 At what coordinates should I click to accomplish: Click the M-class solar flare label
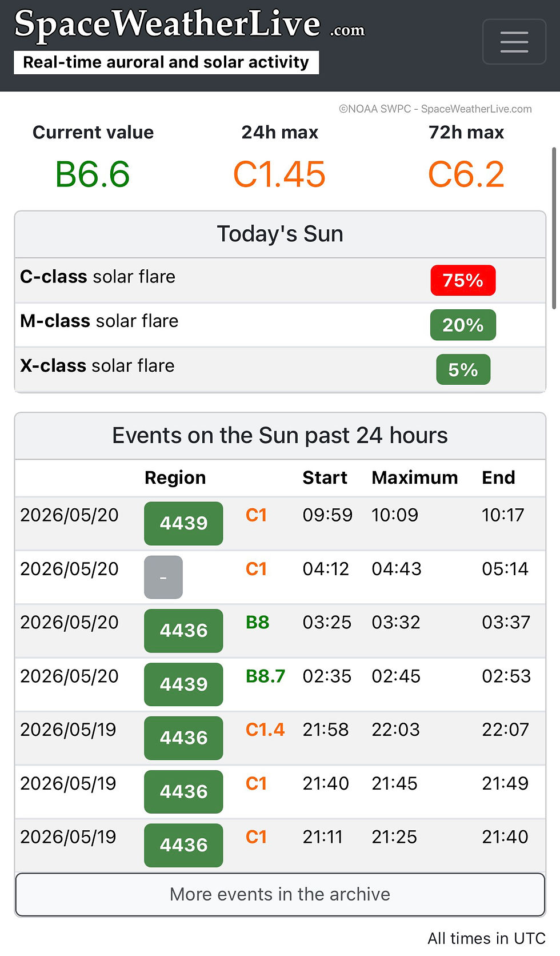(99, 321)
